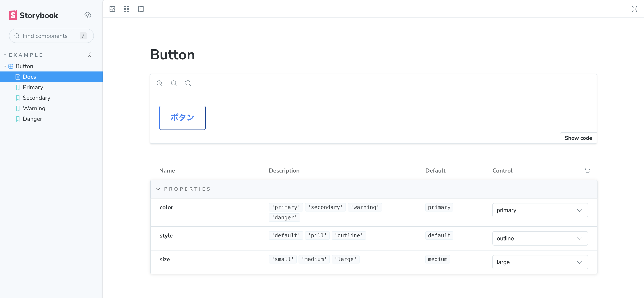Open the size control dropdown showing large
644x298 pixels.
pyautogui.click(x=540, y=262)
